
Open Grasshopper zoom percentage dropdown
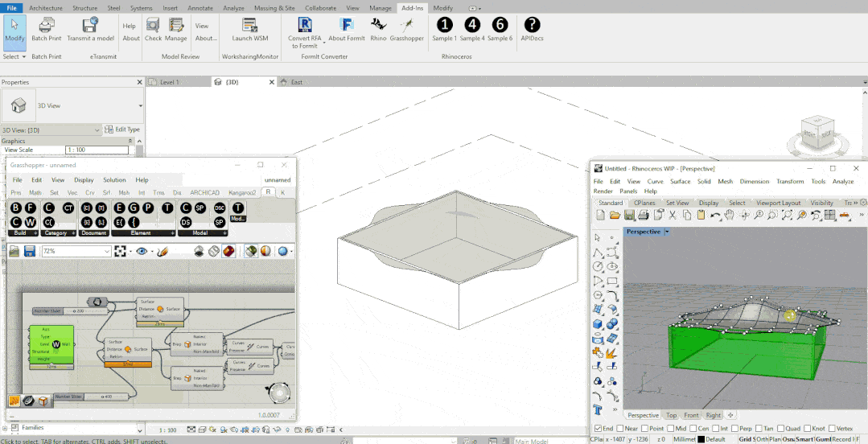point(107,251)
